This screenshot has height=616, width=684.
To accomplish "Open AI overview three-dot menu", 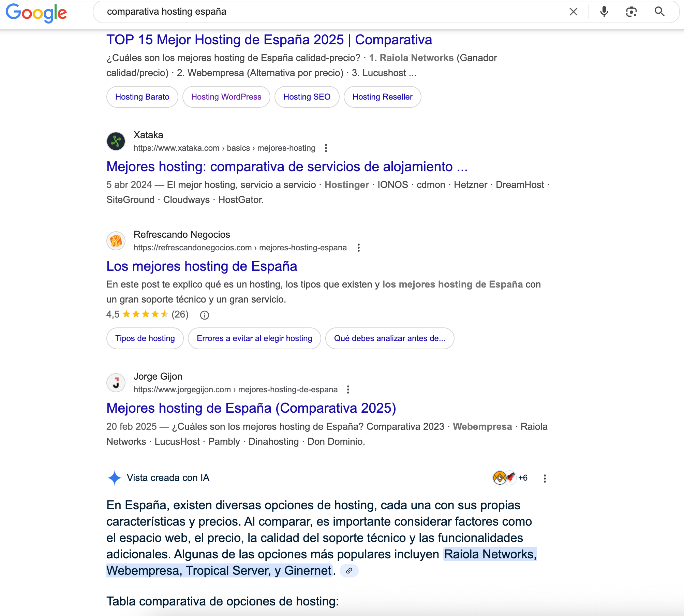I will coord(545,478).
